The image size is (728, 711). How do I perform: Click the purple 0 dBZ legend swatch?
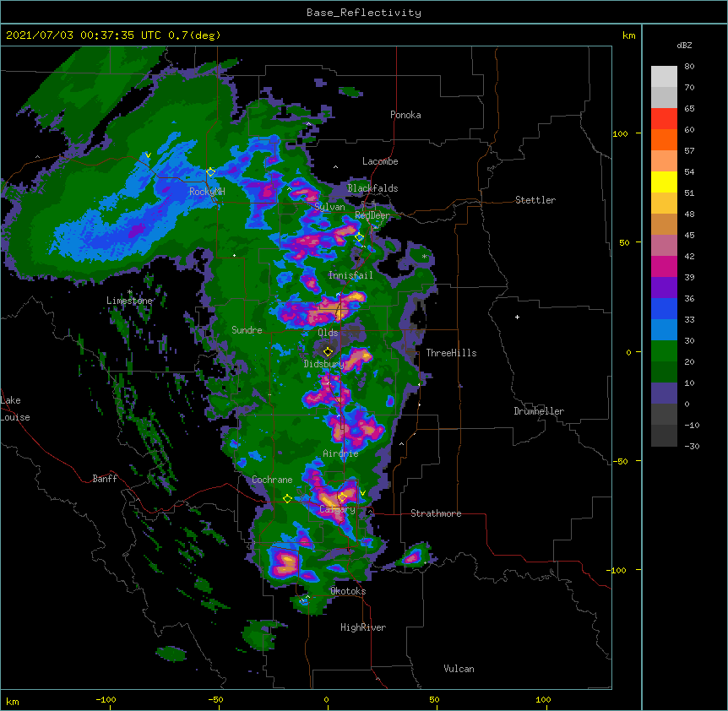pyautogui.click(x=664, y=393)
